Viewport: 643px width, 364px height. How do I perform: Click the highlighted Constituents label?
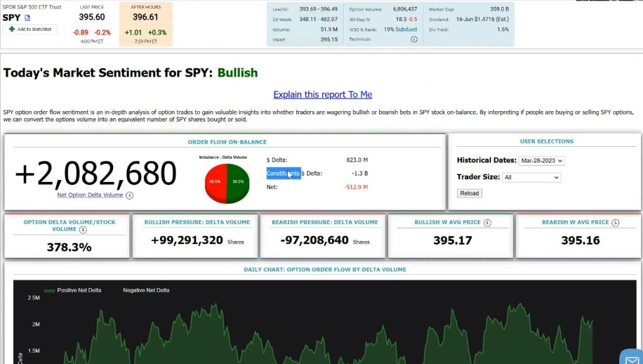(x=283, y=173)
